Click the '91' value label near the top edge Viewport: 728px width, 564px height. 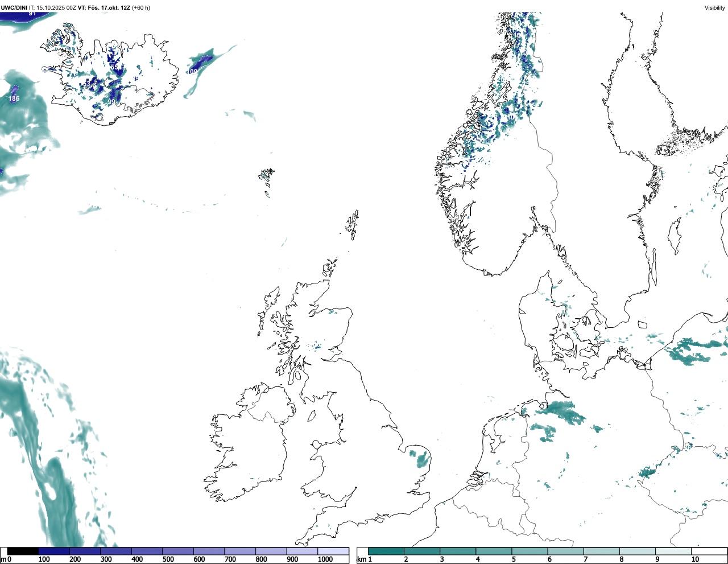tap(32, 14)
